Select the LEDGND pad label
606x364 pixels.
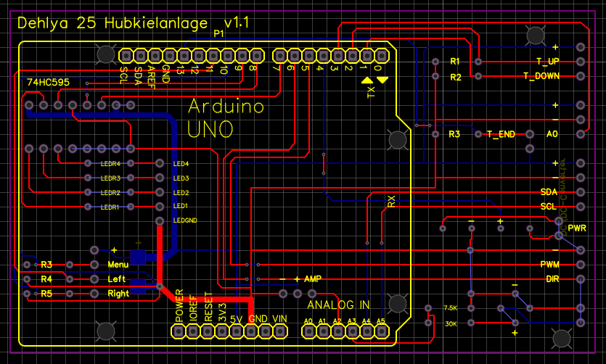click(x=186, y=221)
